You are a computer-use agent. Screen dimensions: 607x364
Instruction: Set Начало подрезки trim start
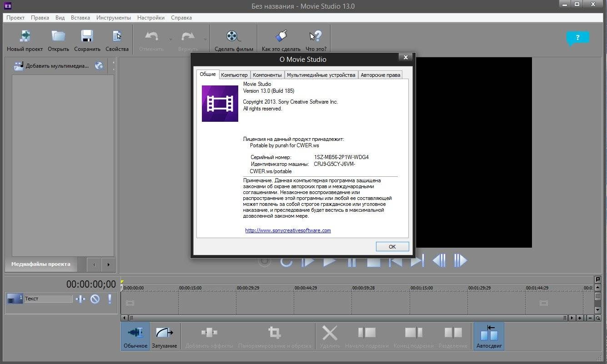click(367, 337)
